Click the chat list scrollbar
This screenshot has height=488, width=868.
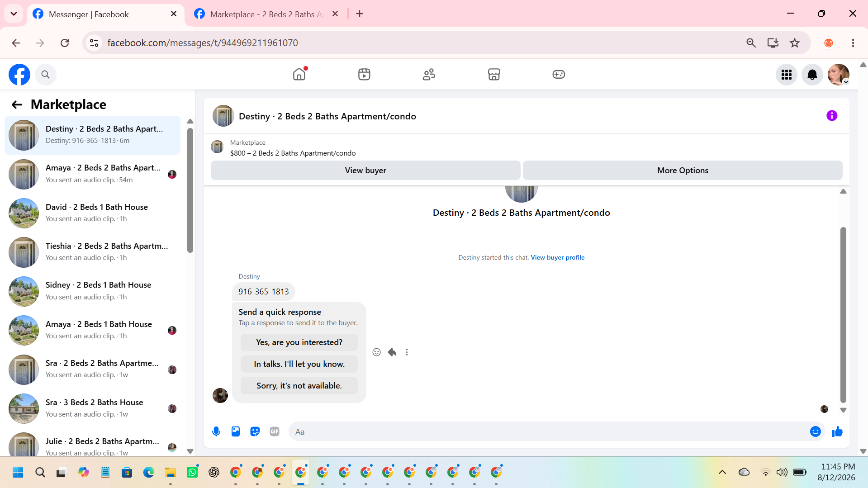[x=190, y=190]
